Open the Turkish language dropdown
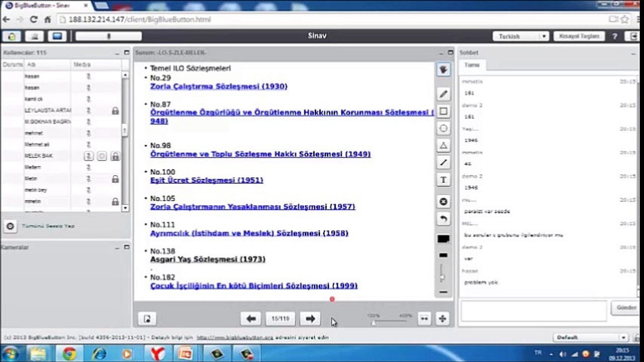Screen dimensions: 644x362 point(520,36)
